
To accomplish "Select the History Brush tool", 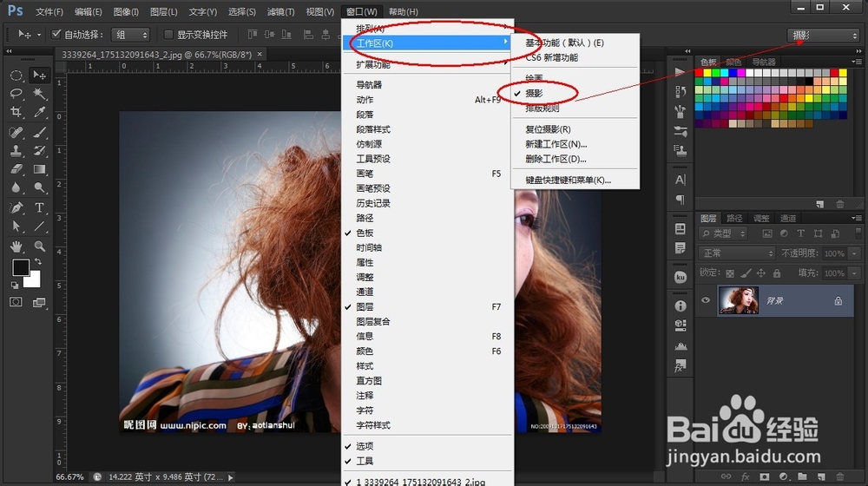I will pyautogui.click(x=39, y=150).
